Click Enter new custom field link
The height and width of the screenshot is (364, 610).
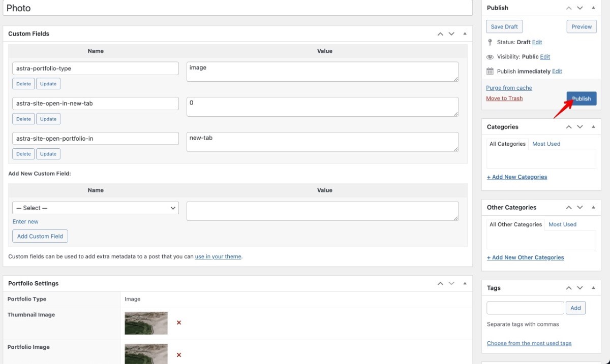tap(25, 222)
